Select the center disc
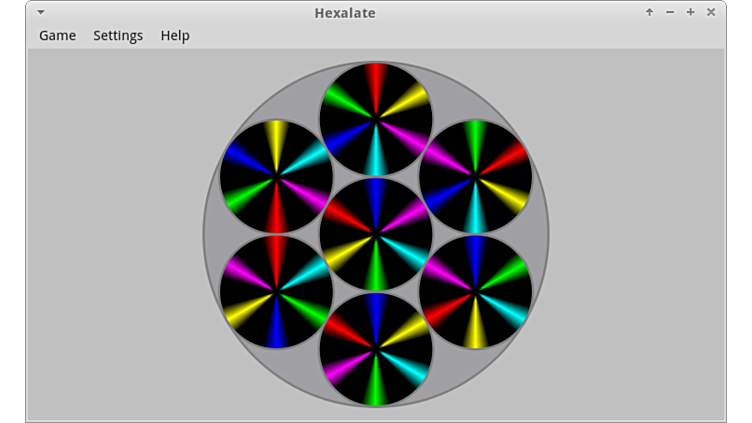752x423 pixels. pos(376,234)
